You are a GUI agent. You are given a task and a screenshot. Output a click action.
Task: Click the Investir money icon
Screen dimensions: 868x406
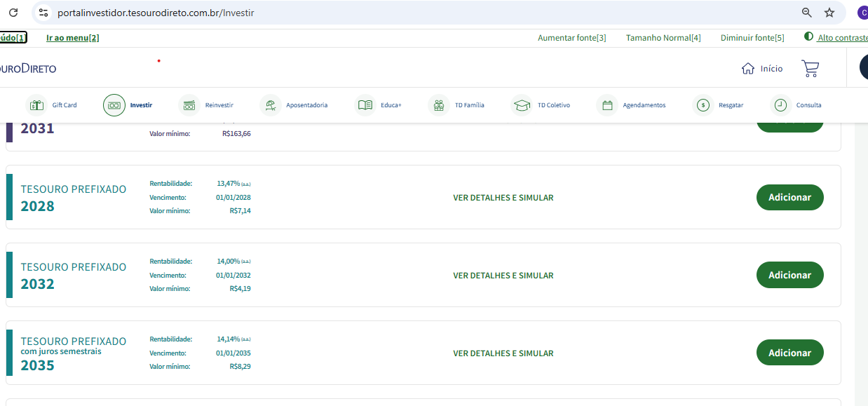pyautogui.click(x=114, y=105)
